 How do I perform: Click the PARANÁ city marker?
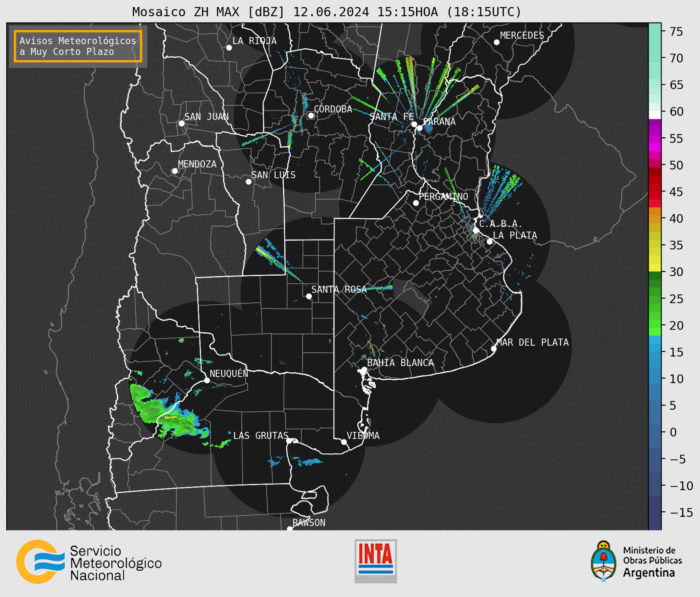pos(420,128)
